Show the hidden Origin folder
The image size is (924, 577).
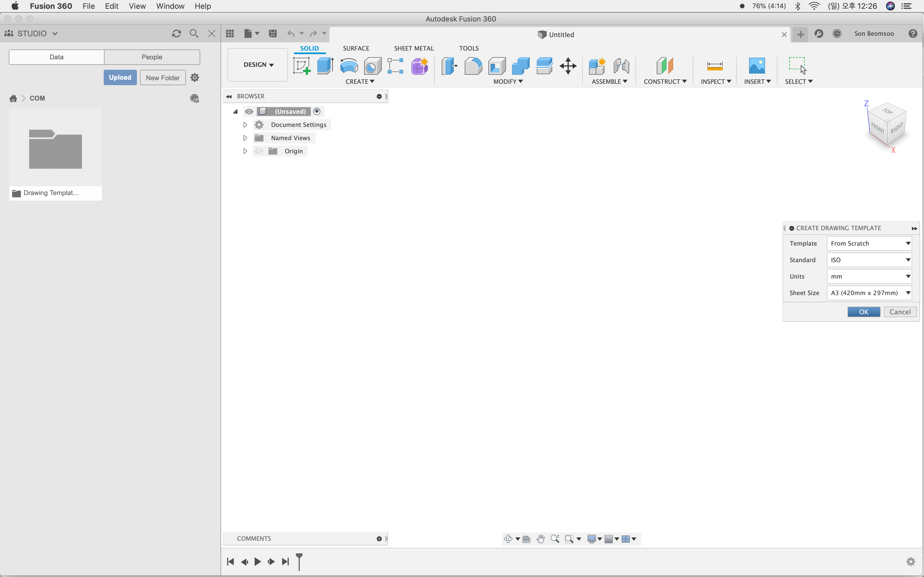(x=259, y=151)
